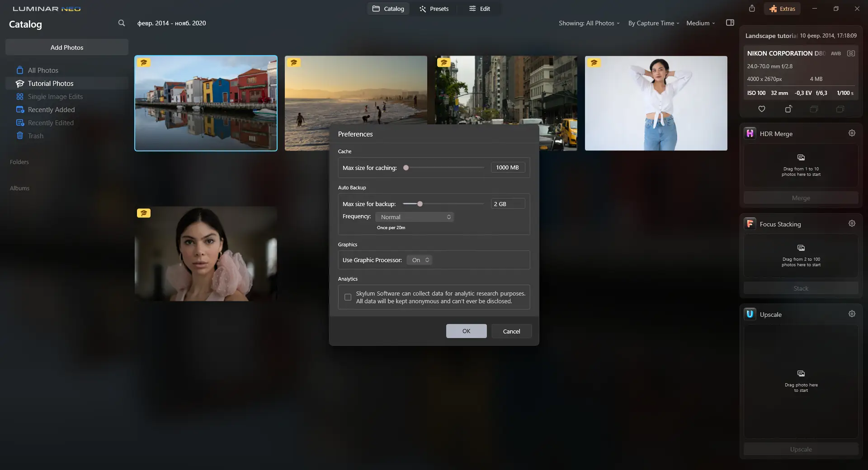Open Upscale settings gear
The width and height of the screenshot is (868, 470).
click(852, 314)
